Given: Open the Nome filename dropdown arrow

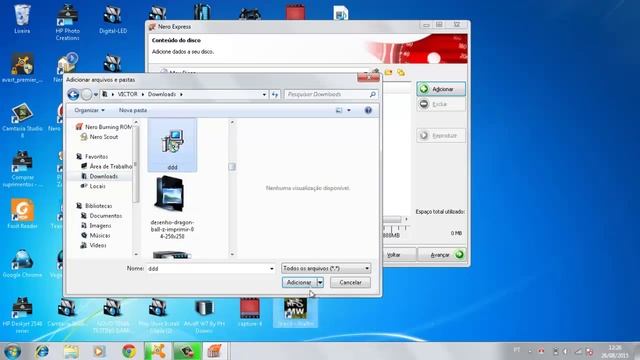Looking at the screenshot, I should tap(272, 269).
